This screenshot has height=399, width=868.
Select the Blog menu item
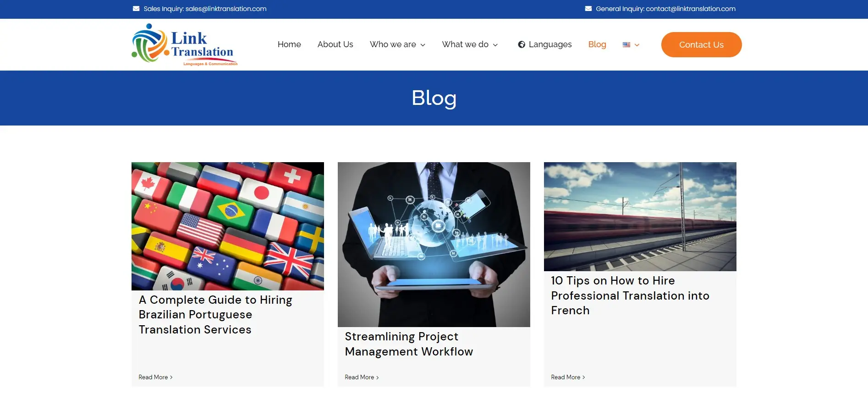point(597,44)
